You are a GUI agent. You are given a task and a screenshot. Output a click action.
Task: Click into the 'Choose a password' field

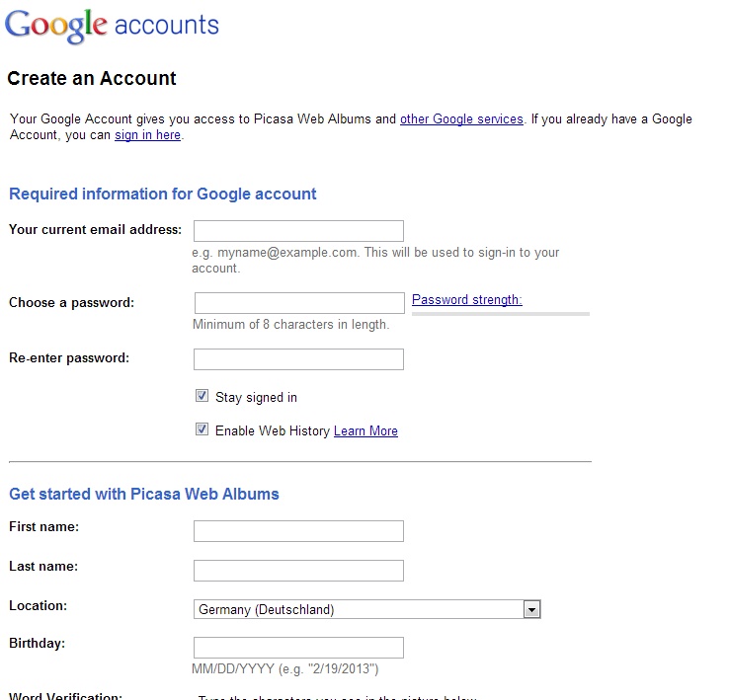point(299,303)
